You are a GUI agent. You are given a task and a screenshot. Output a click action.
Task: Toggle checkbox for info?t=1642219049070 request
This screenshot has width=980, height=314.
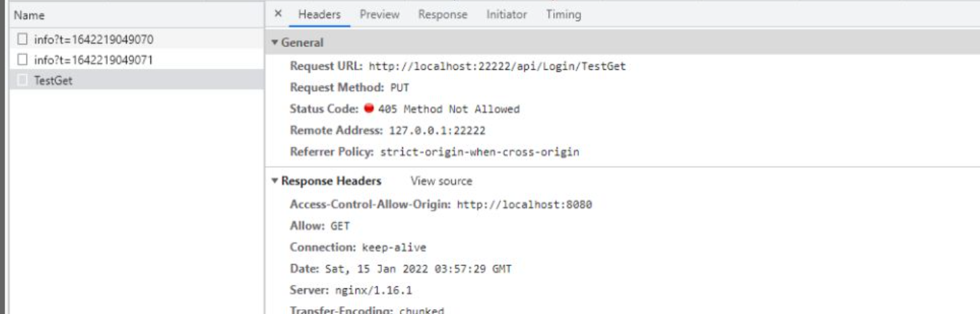(x=22, y=40)
